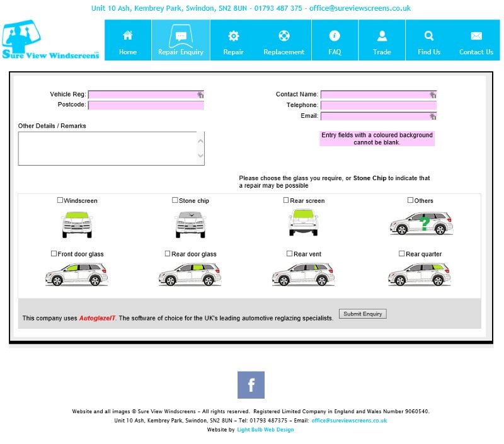Click the windscreen car illustration
Viewport: 504px width, 444px height.
(x=77, y=223)
